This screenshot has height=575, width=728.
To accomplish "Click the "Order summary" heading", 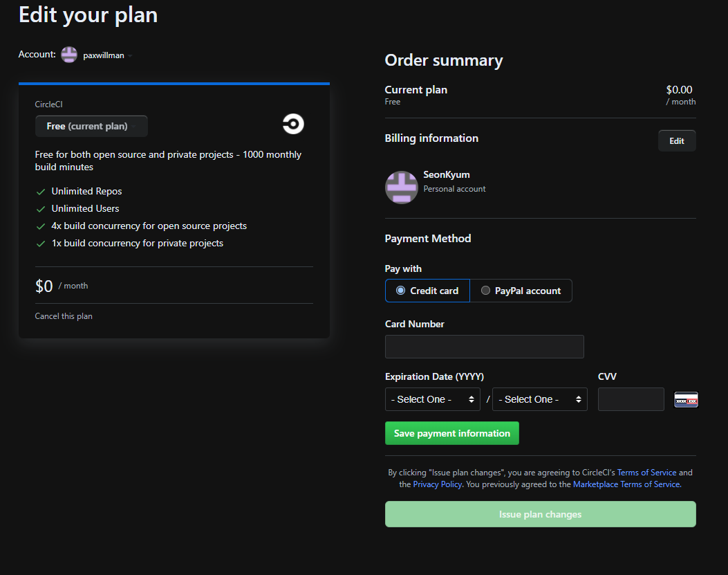I will pos(443,60).
